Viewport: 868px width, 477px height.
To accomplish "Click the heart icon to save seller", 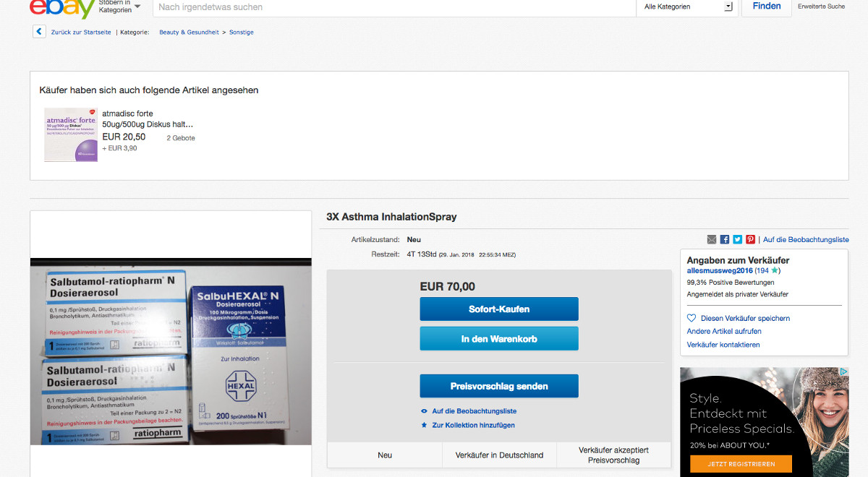I will [x=692, y=318].
